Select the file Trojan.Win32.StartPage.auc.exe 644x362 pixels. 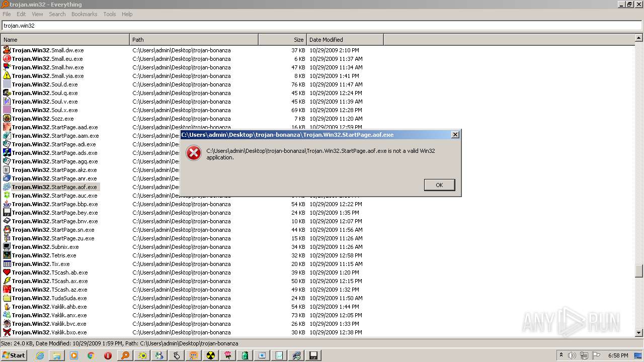pos(54,196)
